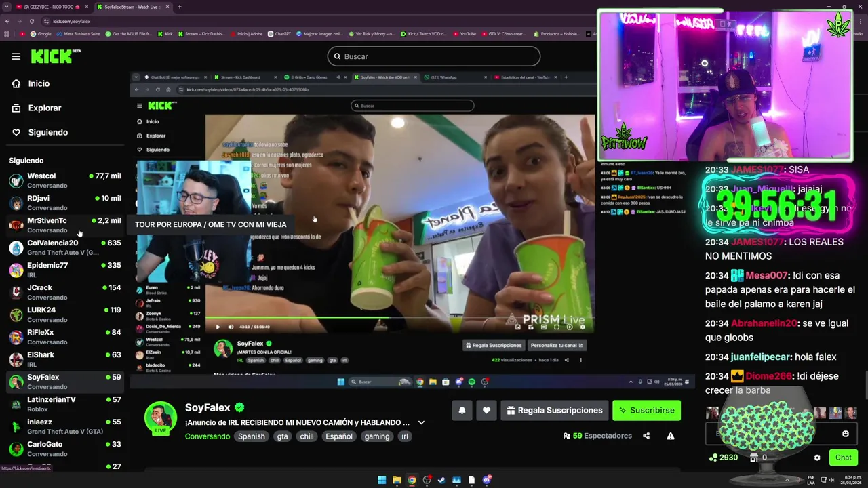Open the chat emoji picker
This screenshot has width=868, height=488.
[x=845, y=434]
